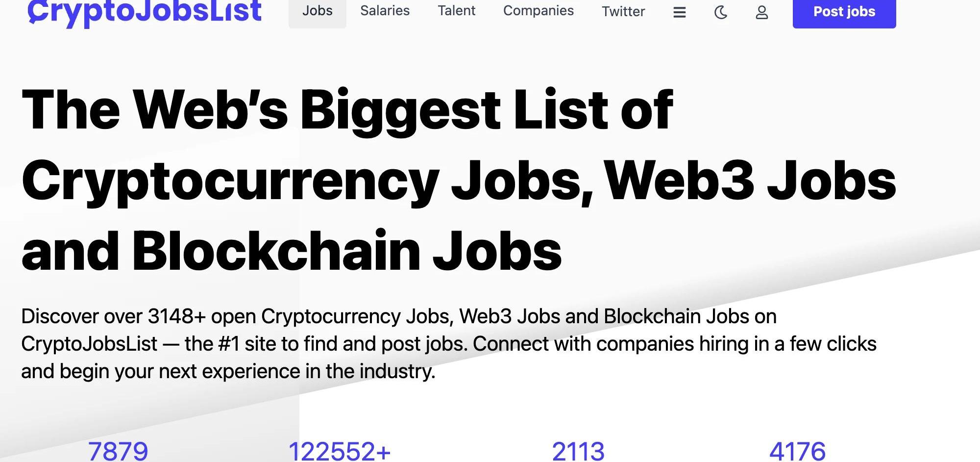The height and width of the screenshot is (462, 980).
Task: Click headline line 'Cryptocurrency Jobs, Web3 Jobs'
Action: (x=459, y=180)
